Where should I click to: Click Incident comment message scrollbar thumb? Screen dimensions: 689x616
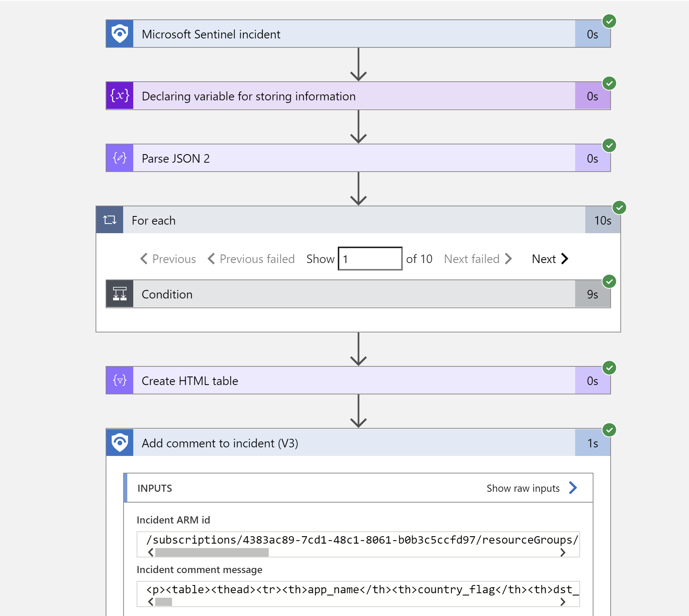(163, 602)
